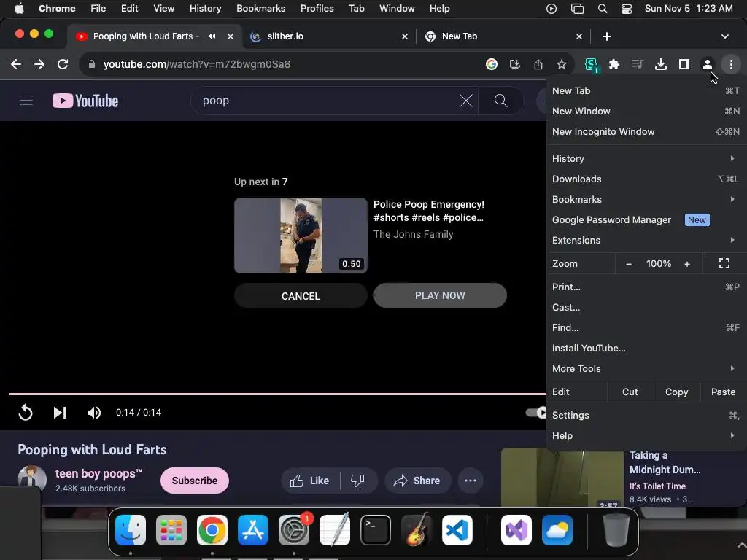Choose Print in Chrome menu

click(x=646, y=287)
